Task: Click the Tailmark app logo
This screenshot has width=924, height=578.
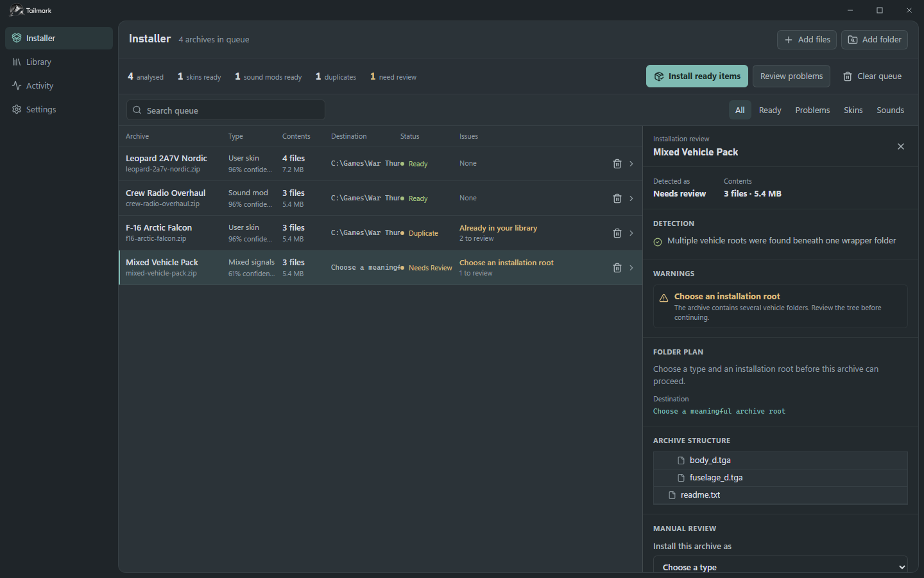Action: click(17, 10)
